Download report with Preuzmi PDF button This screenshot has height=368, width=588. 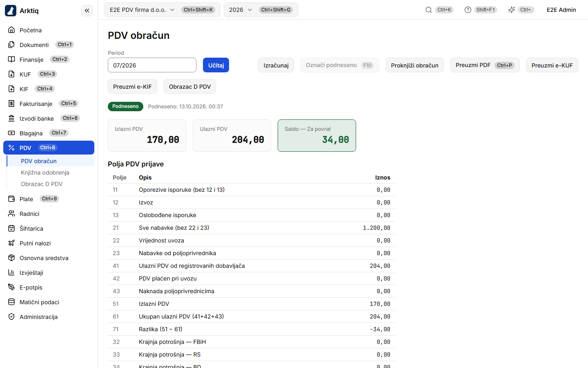pos(485,65)
